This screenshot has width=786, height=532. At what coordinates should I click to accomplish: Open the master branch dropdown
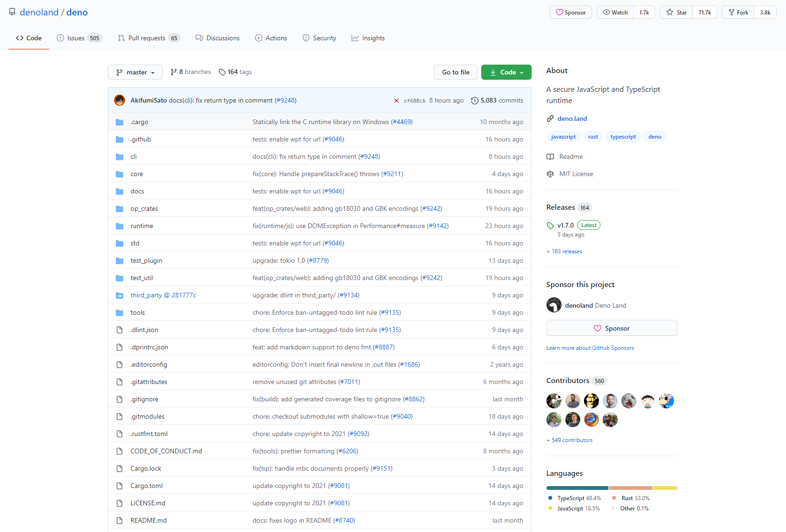[x=135, y=72]
